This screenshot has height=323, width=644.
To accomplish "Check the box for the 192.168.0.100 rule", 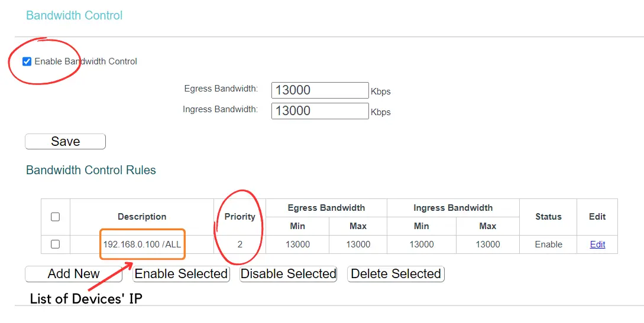I will click(x=55, y=244).
